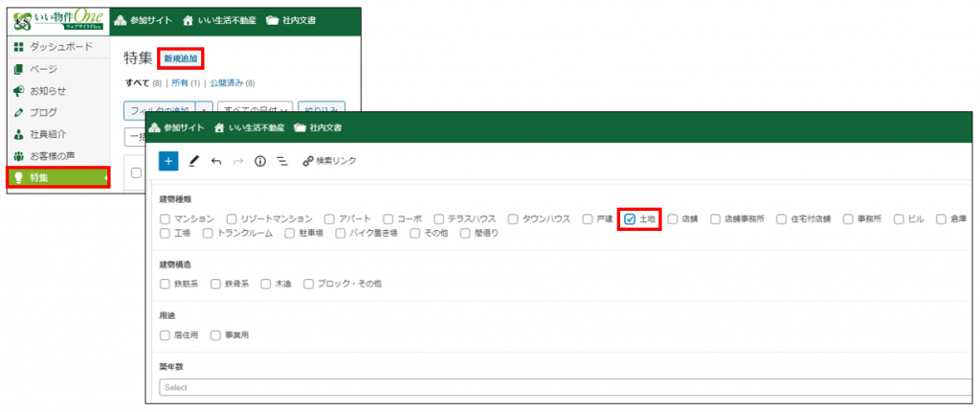Tick the 居住用 usage checkbox
980x412 pixels.
click(166, 335)
